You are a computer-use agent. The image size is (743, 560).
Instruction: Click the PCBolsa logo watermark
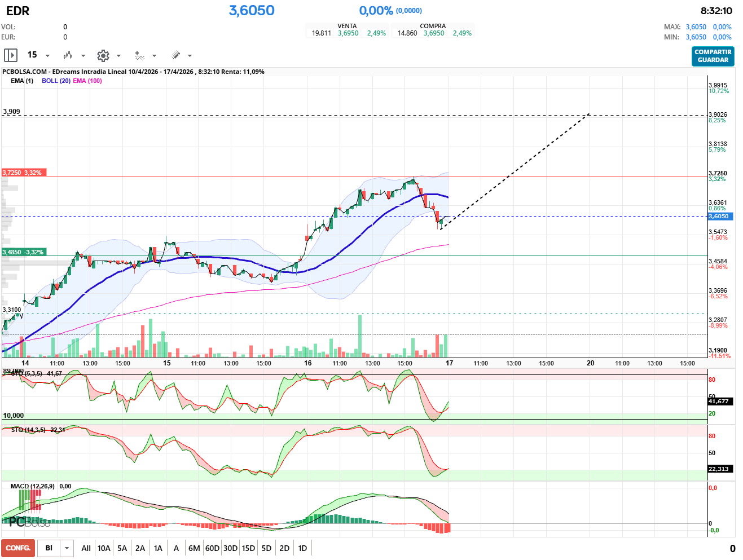click(29, 522)
